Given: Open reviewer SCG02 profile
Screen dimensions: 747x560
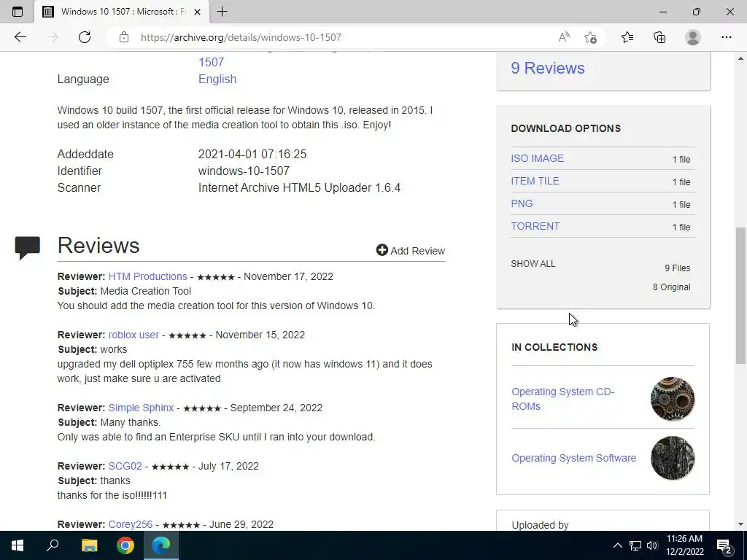Looking at the screenshot, I should pyautogui.click(x=125, y=466).
